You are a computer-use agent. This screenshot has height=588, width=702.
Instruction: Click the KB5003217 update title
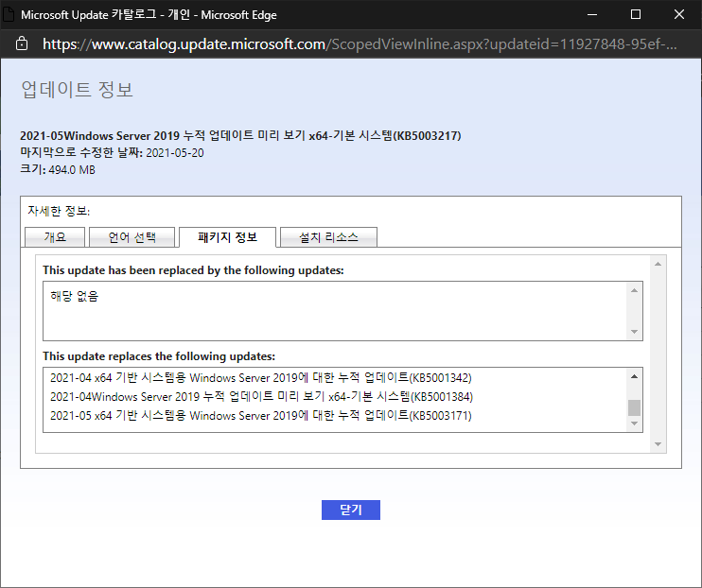click(240, 135)
